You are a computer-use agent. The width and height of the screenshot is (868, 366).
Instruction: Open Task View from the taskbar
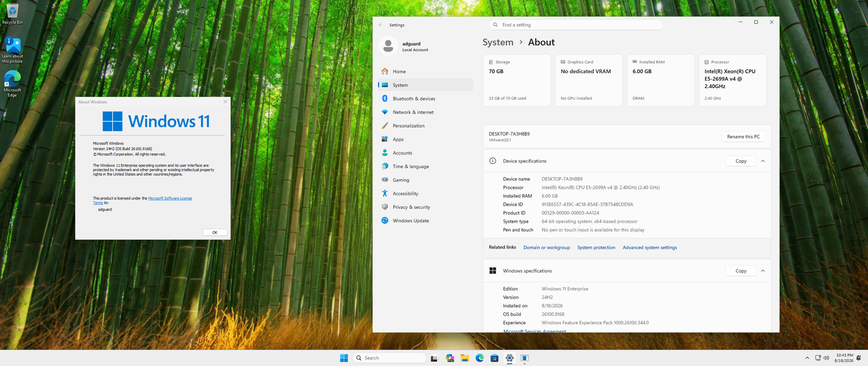434,358
